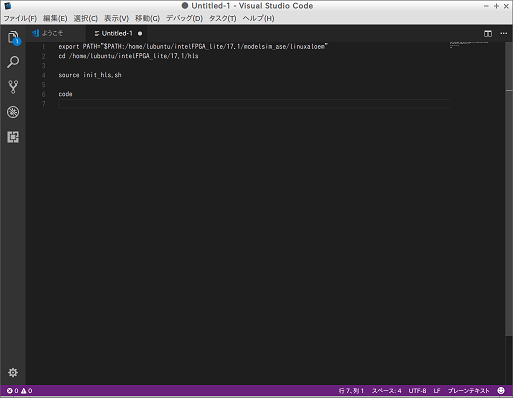Click line number 7 in gutter
This screenshot has width=513, height=398.
pyautogui.click(x=44, y=104)
